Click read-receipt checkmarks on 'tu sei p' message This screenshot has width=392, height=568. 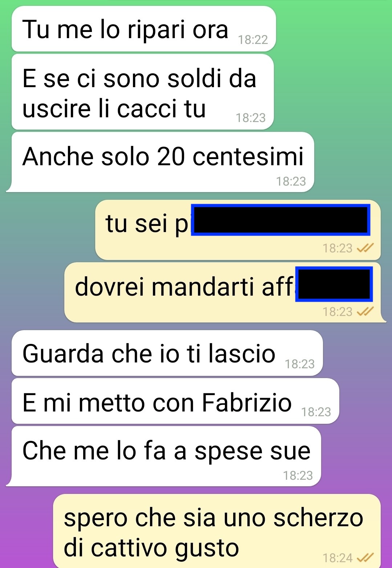pos(365,248)
